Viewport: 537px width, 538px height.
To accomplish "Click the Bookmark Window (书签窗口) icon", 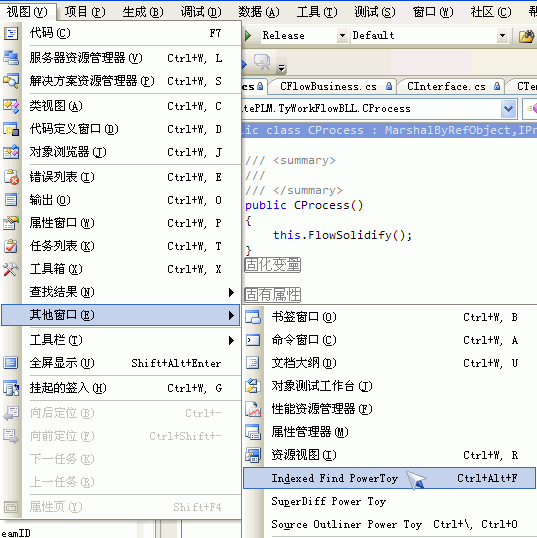I will 253,317.
